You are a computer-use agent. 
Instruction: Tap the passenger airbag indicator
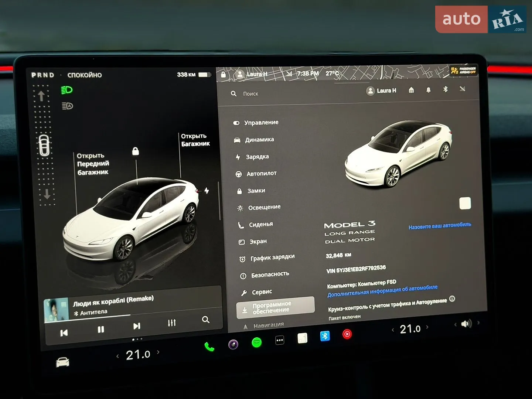(x=464, y=70)
